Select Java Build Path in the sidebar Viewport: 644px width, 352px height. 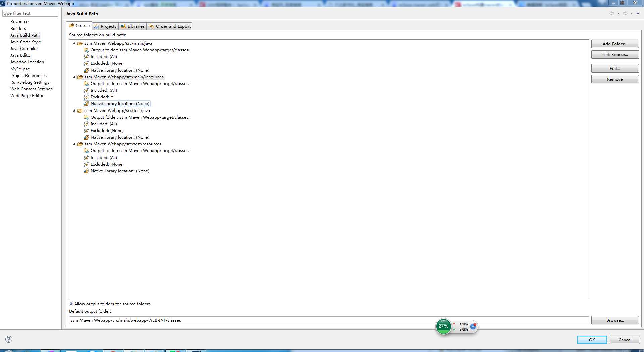tap(25, 35)
